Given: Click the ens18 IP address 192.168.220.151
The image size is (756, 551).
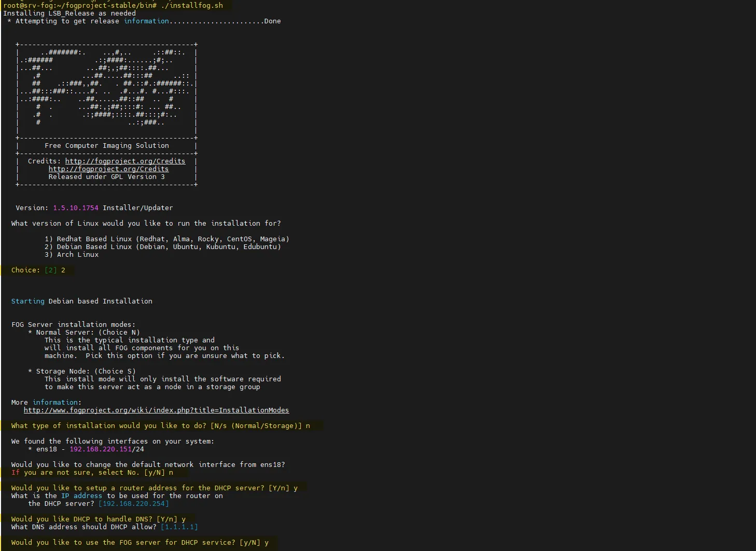Looking at the screenshot, I should pos(101,449).
